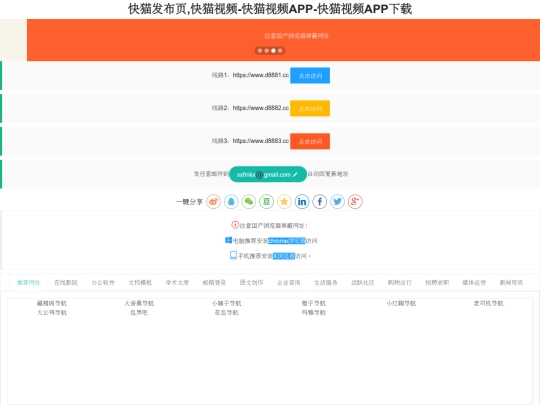Open the 玛雅导航 link
This screenshot has height=405, width=540.
314,313
